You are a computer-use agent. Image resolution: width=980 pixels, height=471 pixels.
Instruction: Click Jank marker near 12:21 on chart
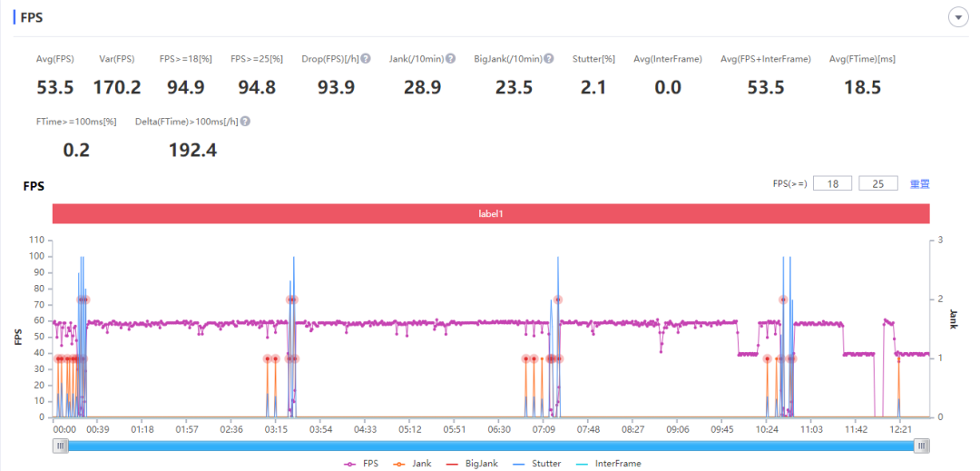click(898, 359)
